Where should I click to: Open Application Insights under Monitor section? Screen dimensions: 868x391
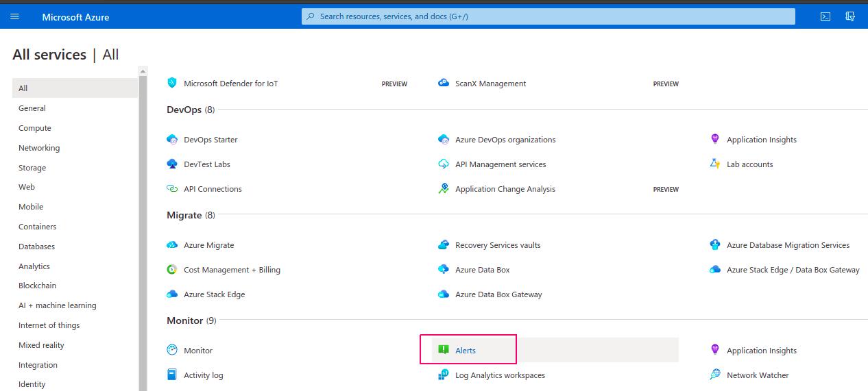[x=762, y=351]
